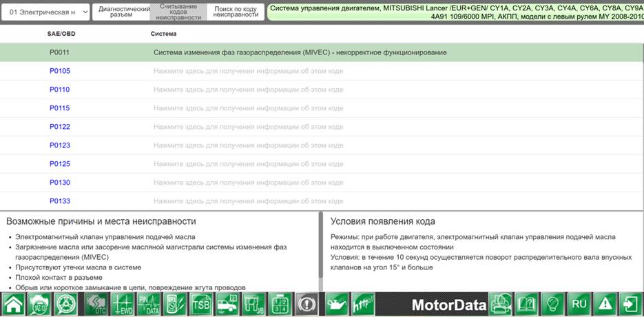This screenshot has width=644, height=317.
Task: Open the PIN DATA icon
Action: [149, 305]
